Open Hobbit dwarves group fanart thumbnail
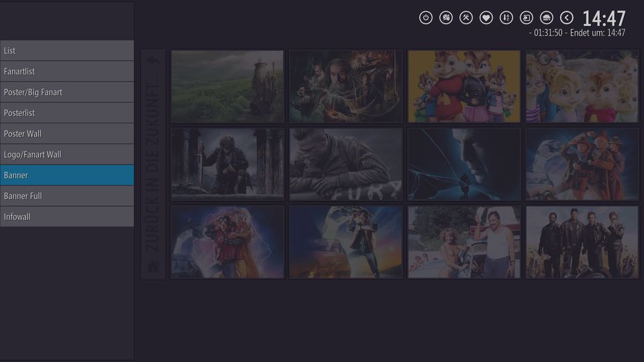This screenshot has height=362, width=644. click(346, 86)
